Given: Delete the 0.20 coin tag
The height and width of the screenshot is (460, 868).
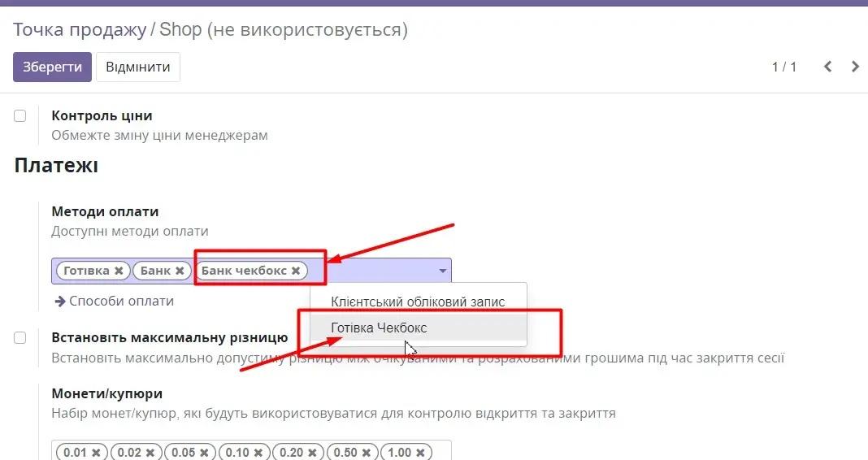Looking at the screenshot, I should (x=312, y=453).
